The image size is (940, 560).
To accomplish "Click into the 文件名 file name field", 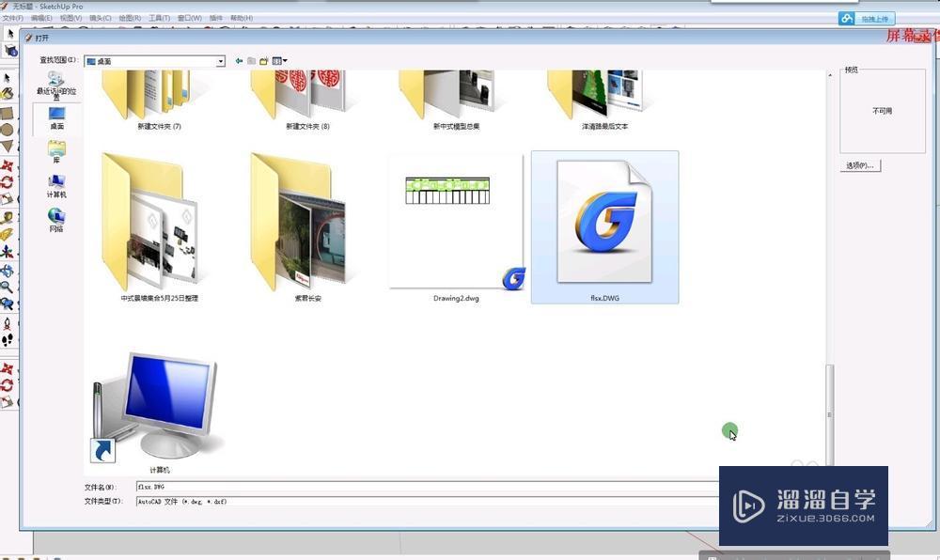I will pyautogui.click(x=427, y=487).
